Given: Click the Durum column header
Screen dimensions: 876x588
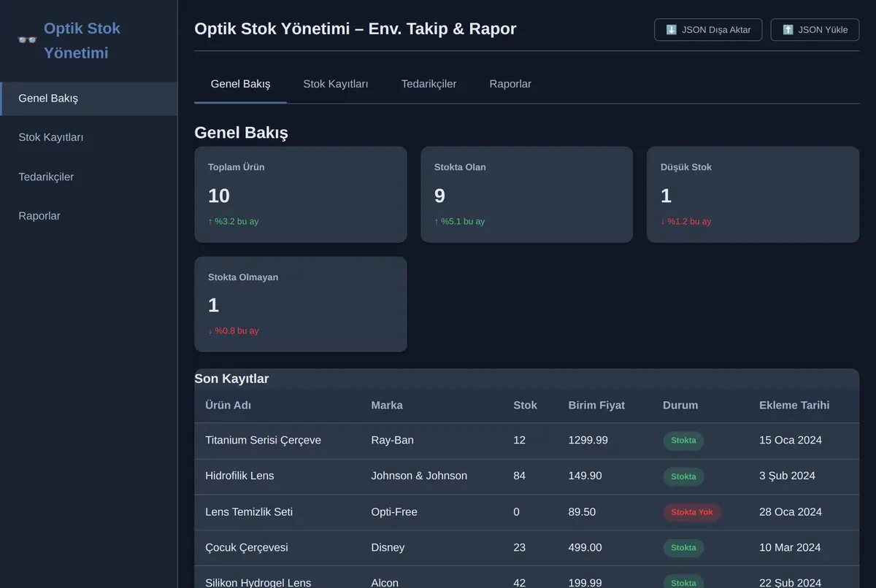Looking at the screenshot, I should tap(680, 405).
